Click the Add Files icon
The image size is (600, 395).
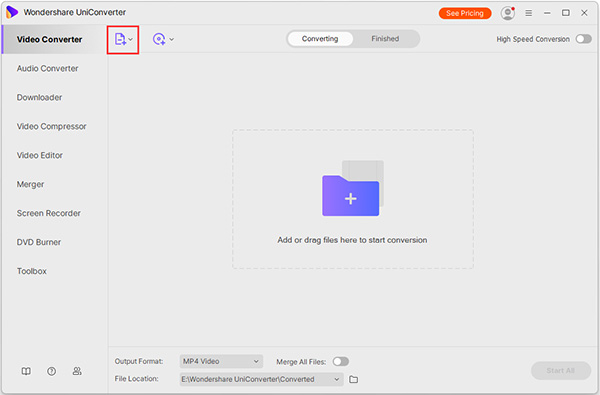[x=120, y=39]
